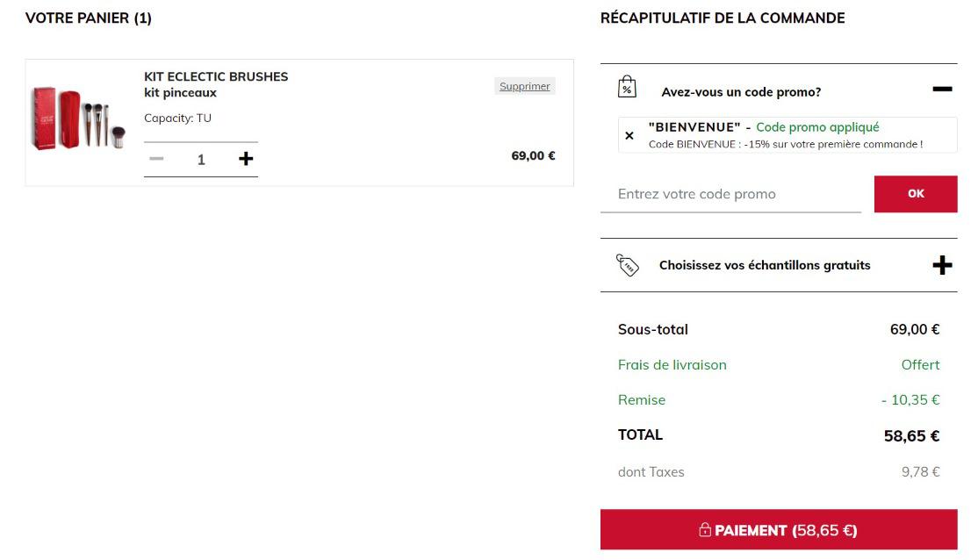Decrease quantity with the minus button
This screenshot has width=978, height=560.
(x=156, y=159)
